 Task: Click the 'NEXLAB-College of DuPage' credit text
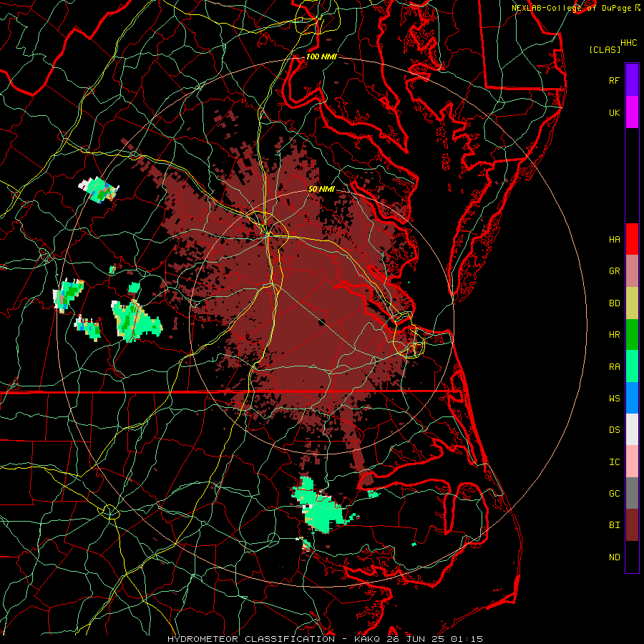(572, 8)
